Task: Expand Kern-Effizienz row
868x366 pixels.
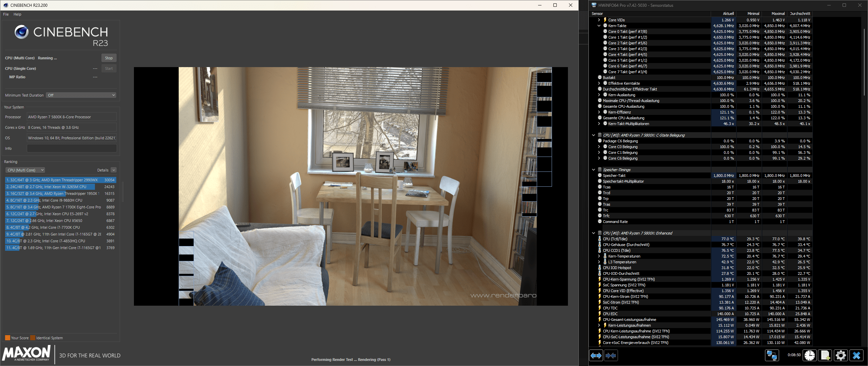Action: coord(599,112)
